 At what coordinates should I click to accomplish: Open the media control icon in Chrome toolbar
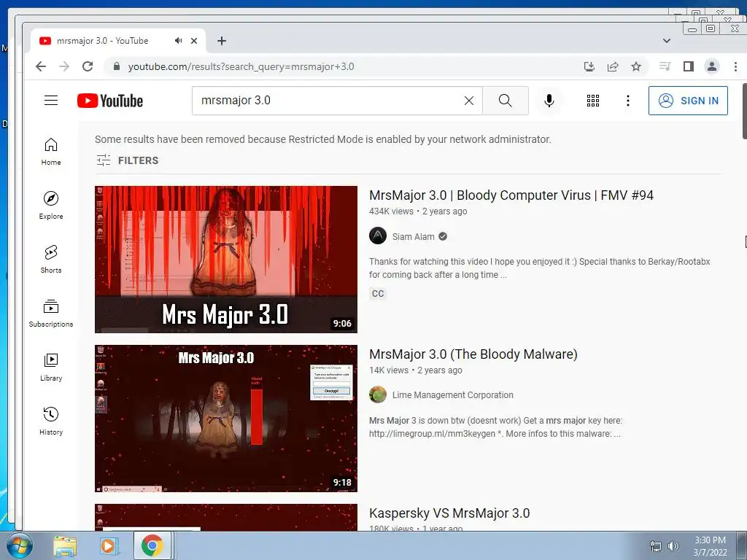coord(665,66)
